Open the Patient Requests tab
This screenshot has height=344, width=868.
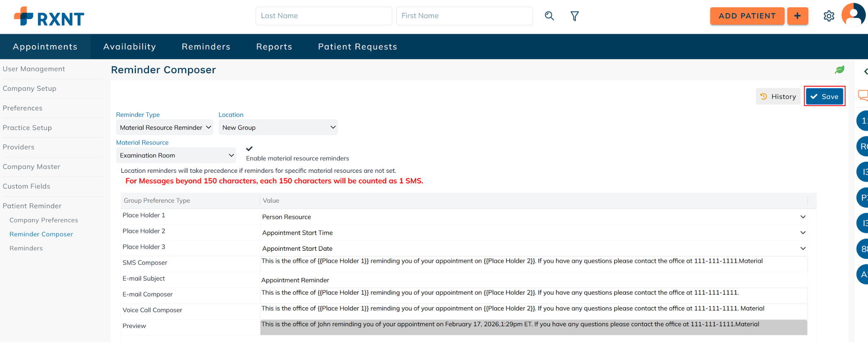(x=357, y=47)
